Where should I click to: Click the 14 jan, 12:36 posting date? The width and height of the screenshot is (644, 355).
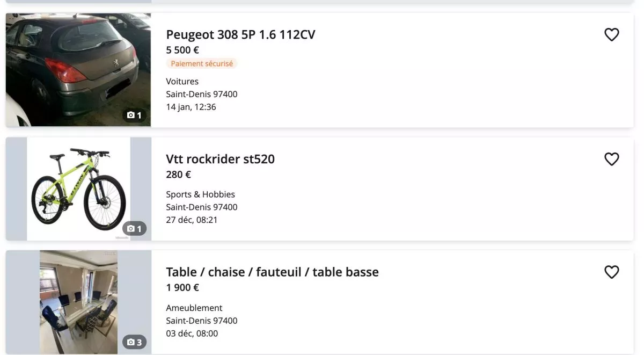click(191, 107)
